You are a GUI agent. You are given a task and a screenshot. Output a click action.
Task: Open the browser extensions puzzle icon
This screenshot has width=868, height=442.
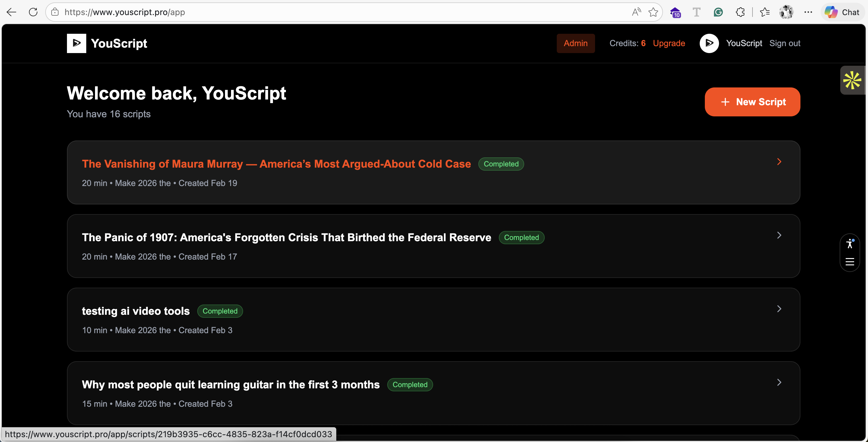740,12
